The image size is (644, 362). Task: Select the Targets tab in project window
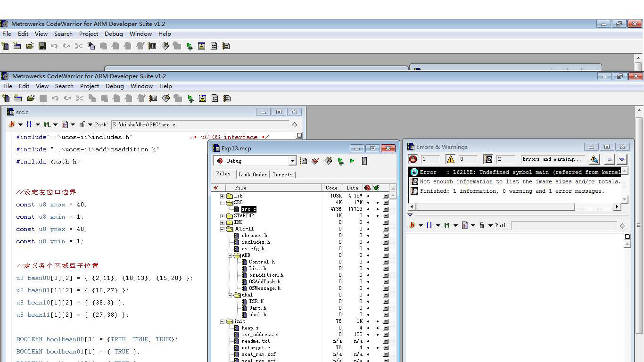282,174
